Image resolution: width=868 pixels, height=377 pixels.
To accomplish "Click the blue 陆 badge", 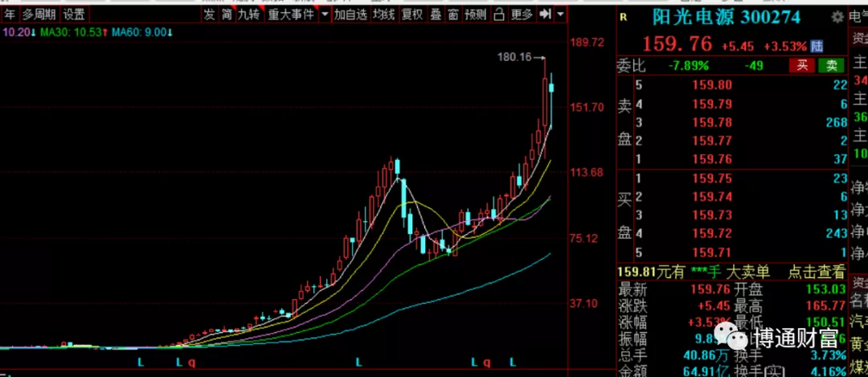I will click(816, 46).
